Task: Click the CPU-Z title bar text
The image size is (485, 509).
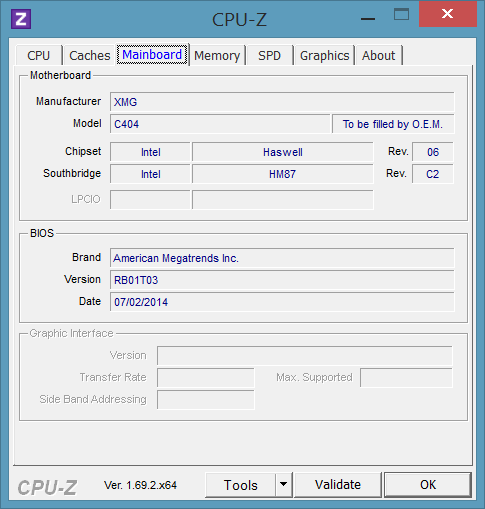Action: 240,19
